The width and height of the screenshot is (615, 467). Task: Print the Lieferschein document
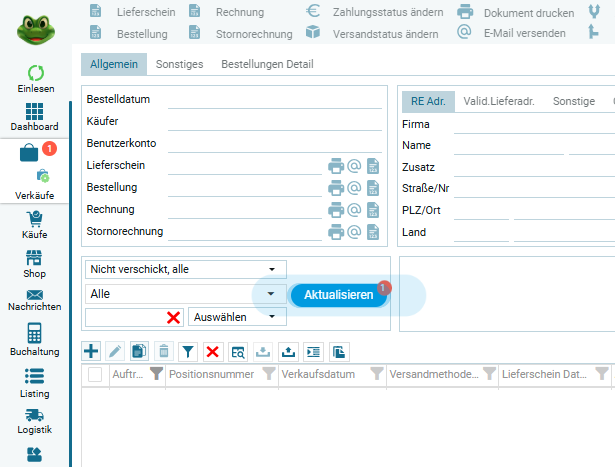[335, 166]
